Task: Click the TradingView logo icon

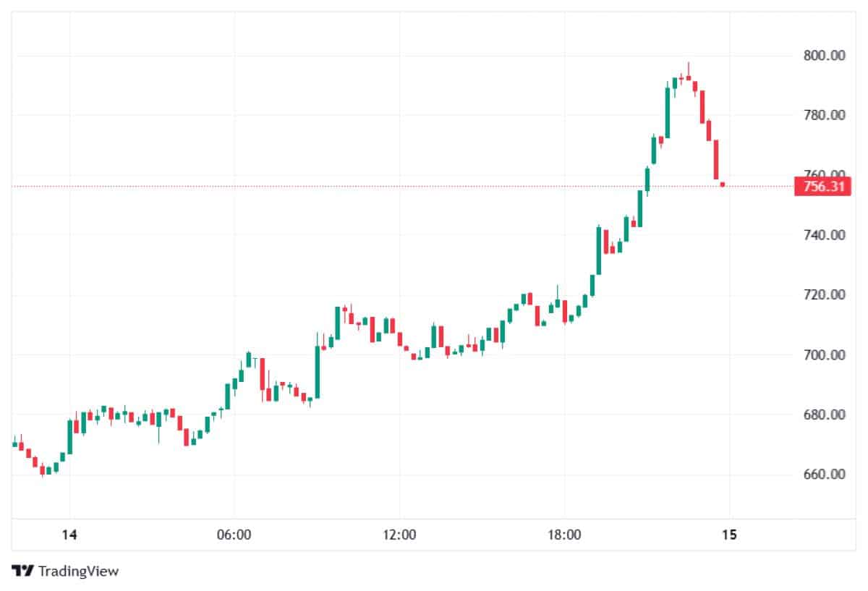Action: point(23,571)
